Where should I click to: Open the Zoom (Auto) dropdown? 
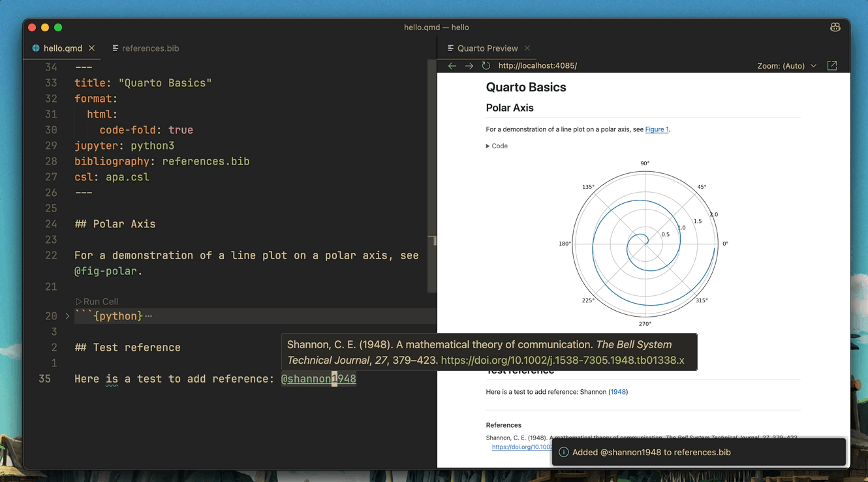point(786,66)
